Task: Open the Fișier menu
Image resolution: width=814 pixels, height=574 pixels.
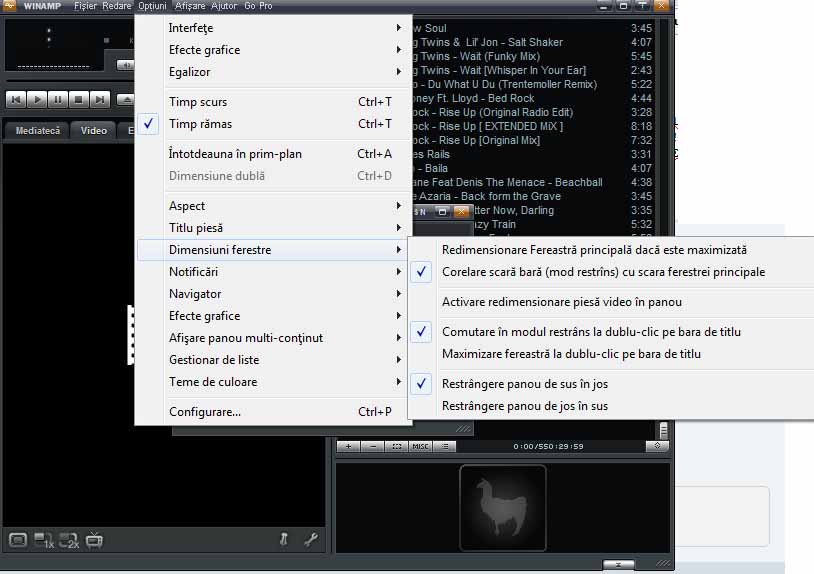Action: pyautogui.click(x=85, y=6)
